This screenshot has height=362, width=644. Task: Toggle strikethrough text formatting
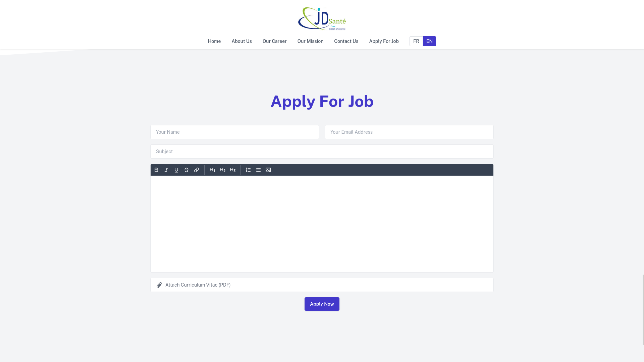pos(186,170)
